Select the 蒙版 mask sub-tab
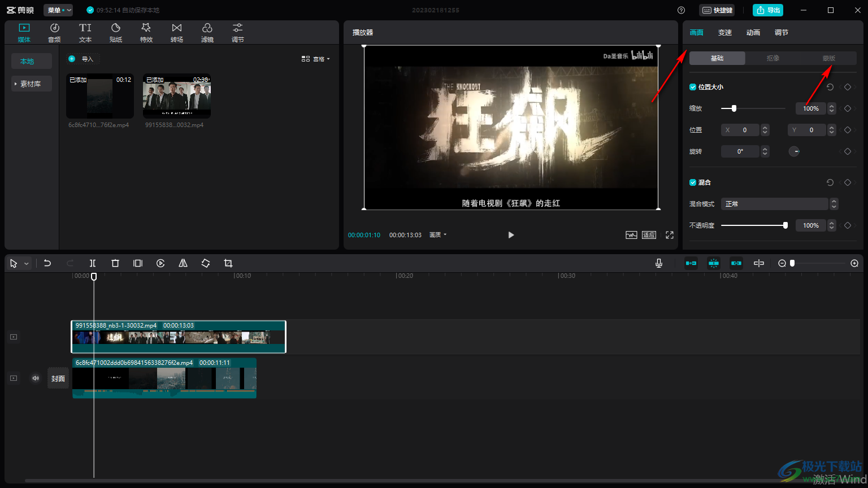Screen dimensions: 868x488 tap(829, 58)
